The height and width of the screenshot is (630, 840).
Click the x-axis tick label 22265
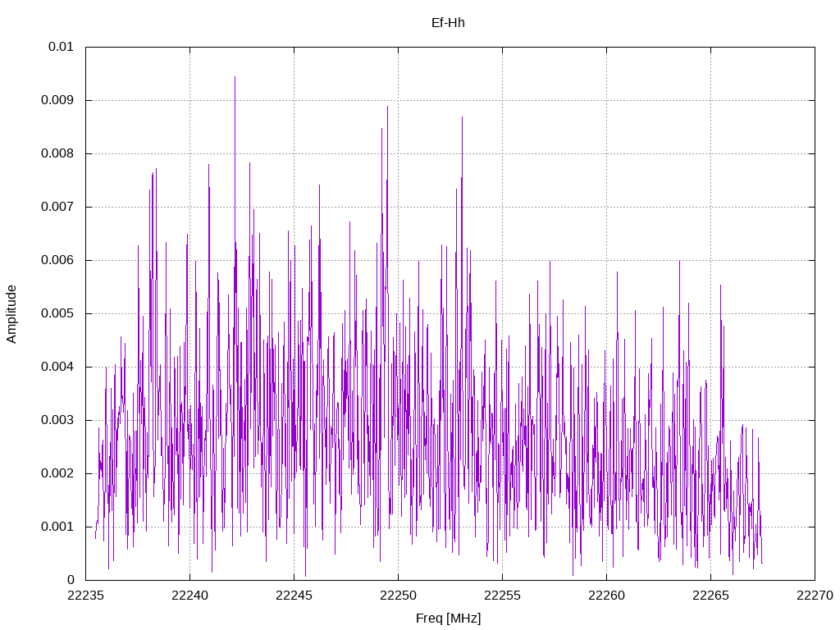pos(711,596)
